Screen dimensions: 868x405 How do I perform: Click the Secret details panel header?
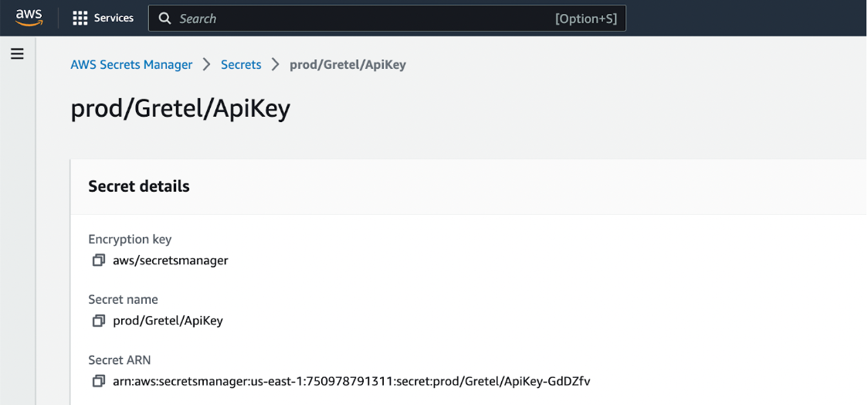(139, 186)
